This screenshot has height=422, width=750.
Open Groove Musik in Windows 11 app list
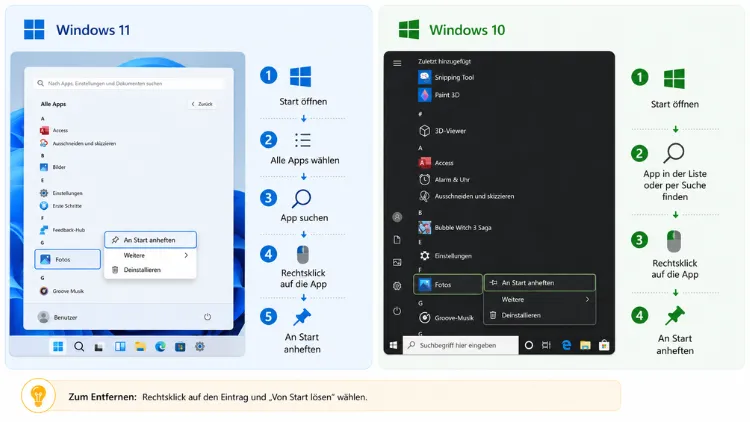coord(62,291)
